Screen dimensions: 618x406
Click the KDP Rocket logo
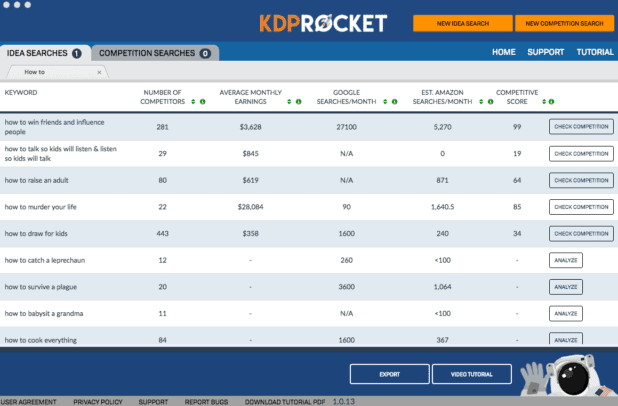(x=323, y=23)
